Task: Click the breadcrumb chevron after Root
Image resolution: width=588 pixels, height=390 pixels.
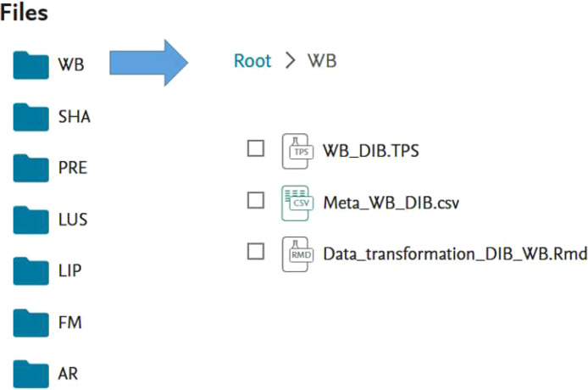Action: point(290,61)
